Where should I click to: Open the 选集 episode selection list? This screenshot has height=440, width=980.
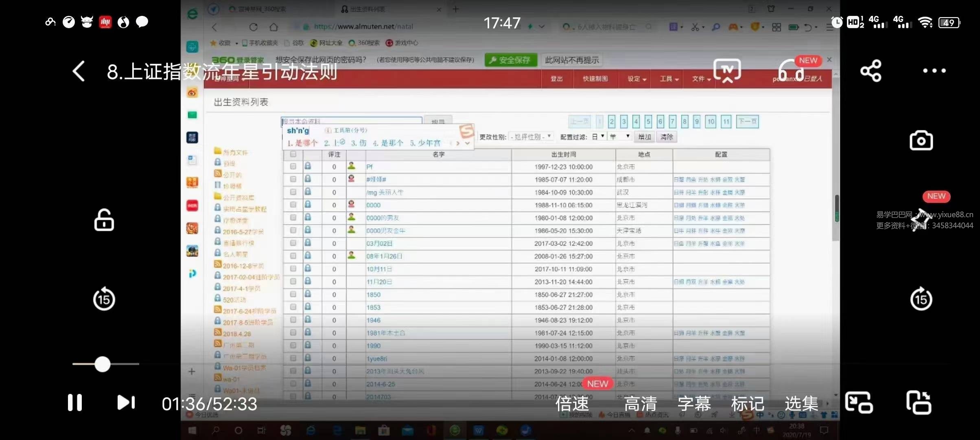click(x=801, y=404)
